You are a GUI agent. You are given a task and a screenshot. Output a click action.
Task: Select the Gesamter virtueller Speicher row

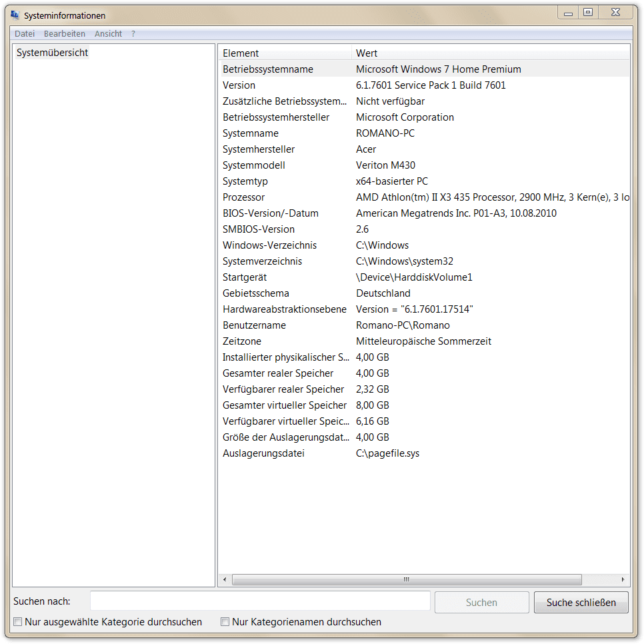click(x=425, y=405)
